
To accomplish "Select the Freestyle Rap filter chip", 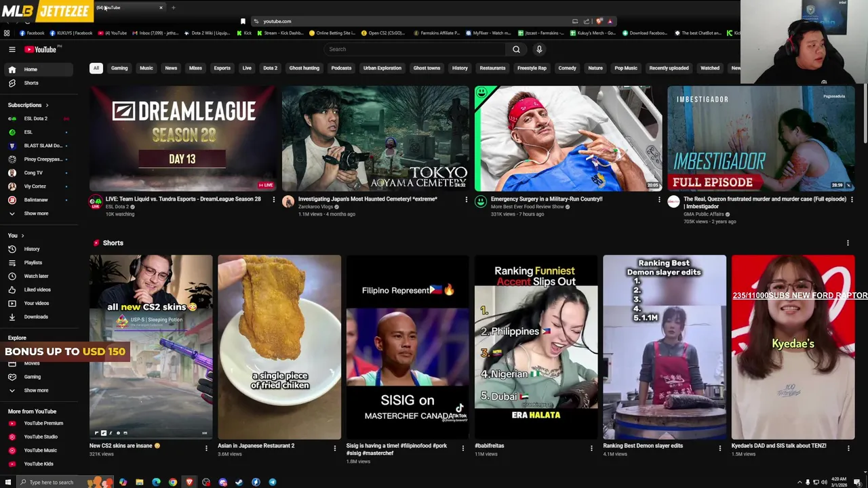I will (532, 68).
